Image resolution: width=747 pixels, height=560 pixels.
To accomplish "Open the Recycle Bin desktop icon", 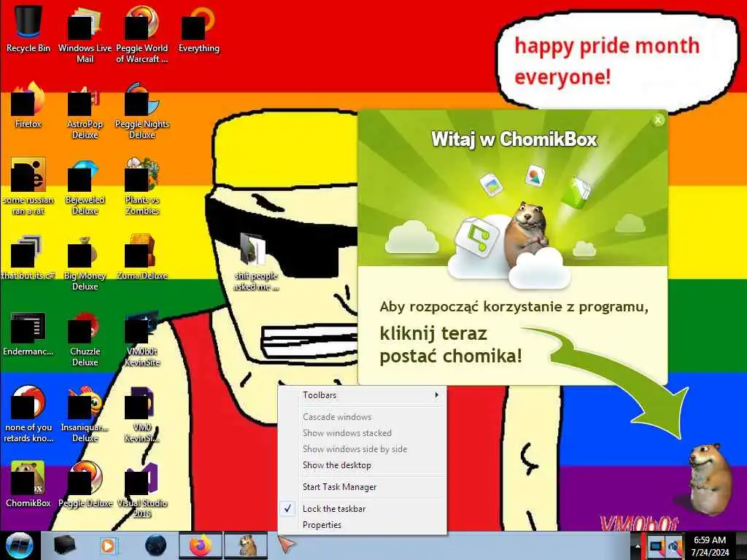I will [28, 28].
